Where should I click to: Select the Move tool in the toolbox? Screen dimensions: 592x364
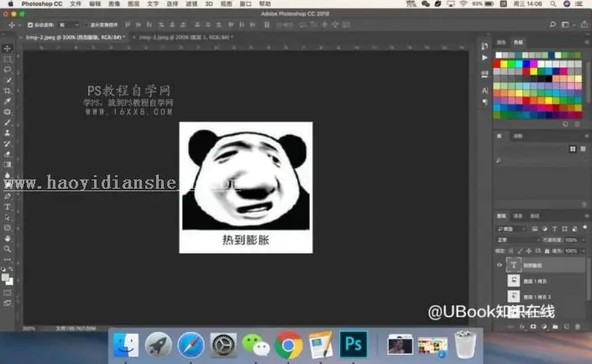[8, 49]
